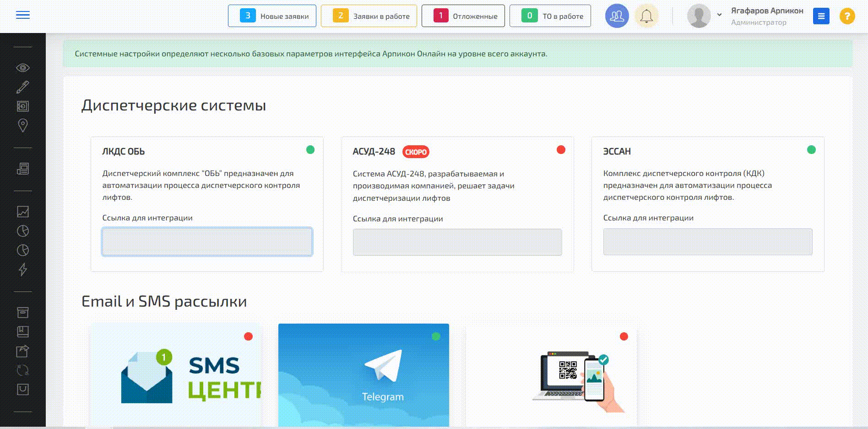Toggle the green status dot on ЛКДС ОБЬ
868x429 pixels.
coord(310,150)
